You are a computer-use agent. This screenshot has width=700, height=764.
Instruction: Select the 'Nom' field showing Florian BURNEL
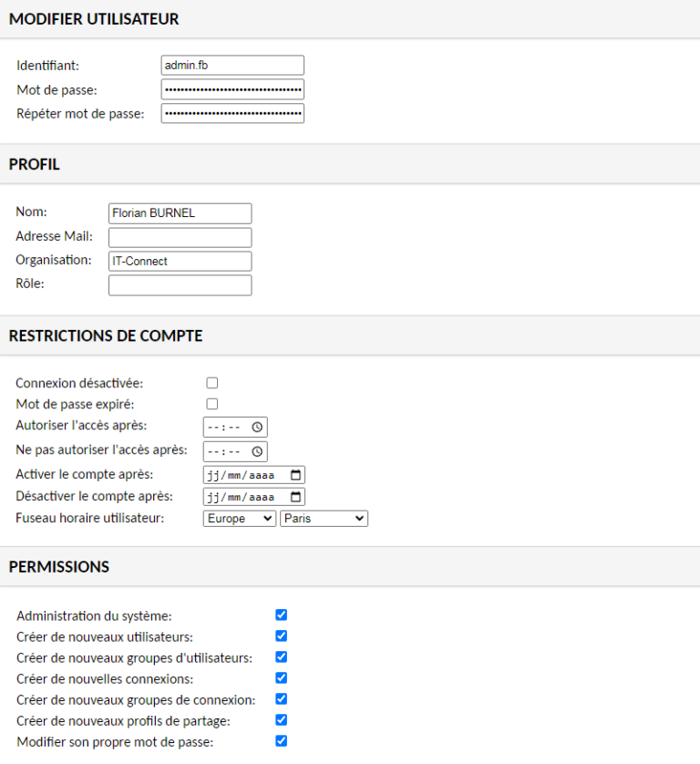180,212
